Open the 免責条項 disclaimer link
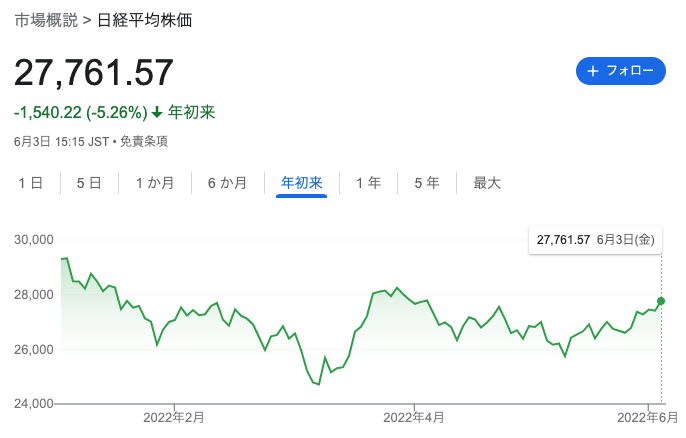Image resolution: width=686 pixels, height=438 pixels. point(144,141)
